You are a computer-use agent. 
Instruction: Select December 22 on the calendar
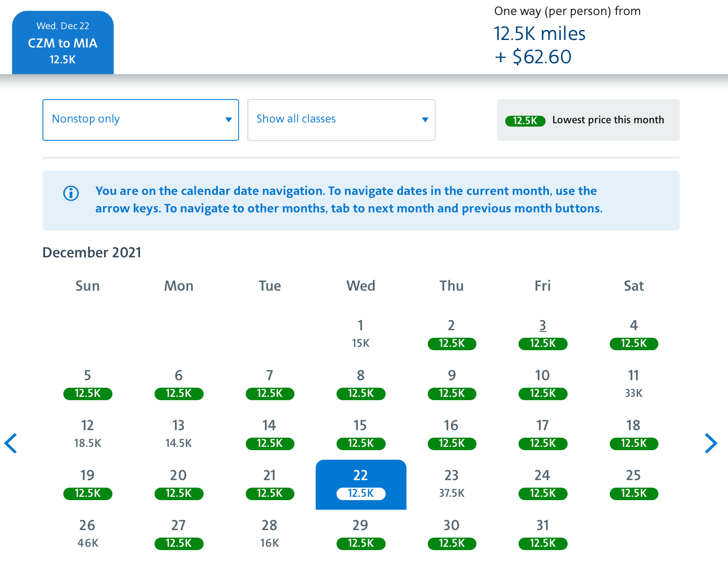[361, 484]
